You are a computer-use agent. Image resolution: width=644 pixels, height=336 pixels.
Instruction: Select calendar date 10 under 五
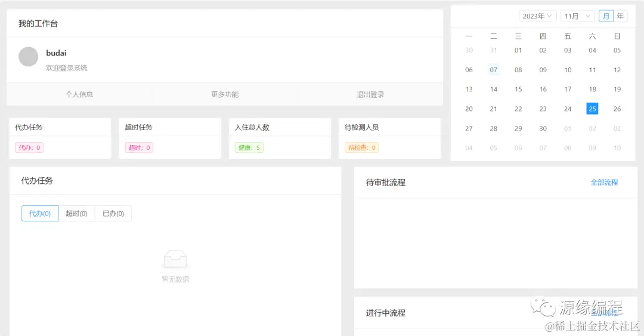(568, 70)
